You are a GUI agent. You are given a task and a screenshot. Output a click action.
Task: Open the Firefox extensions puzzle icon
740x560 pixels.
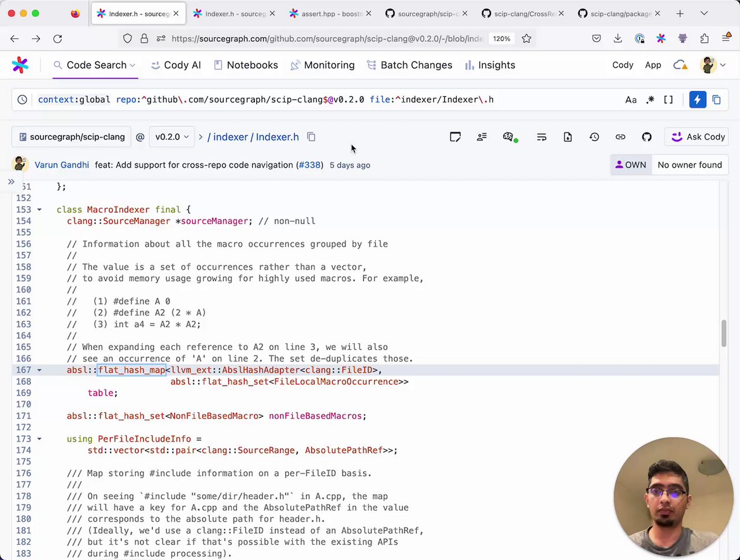(x=704, y=39)
